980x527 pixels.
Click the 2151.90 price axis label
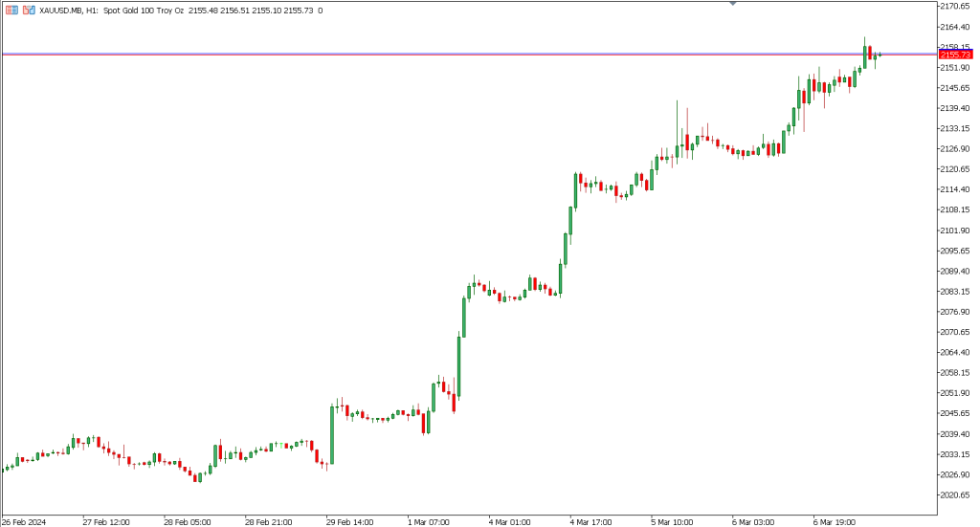tap(955, 68)
